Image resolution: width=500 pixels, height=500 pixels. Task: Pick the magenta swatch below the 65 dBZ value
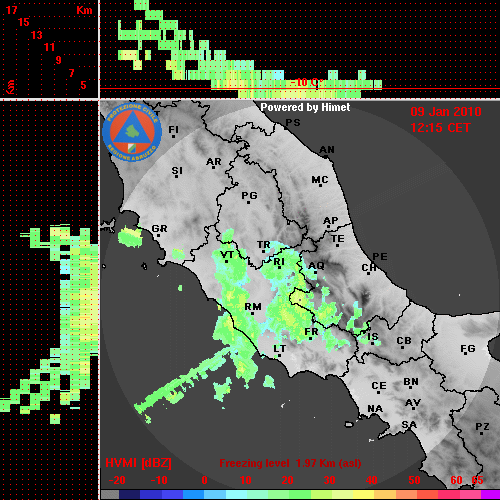tap(490, 495)
